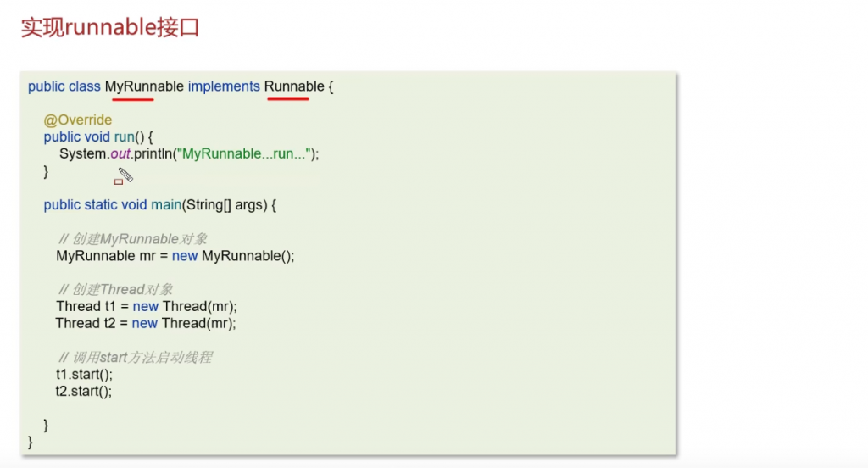The height and width of the screenshot is (468, 868).
Task: Click the pencil annotation icon
Action: tap(125, 175)
